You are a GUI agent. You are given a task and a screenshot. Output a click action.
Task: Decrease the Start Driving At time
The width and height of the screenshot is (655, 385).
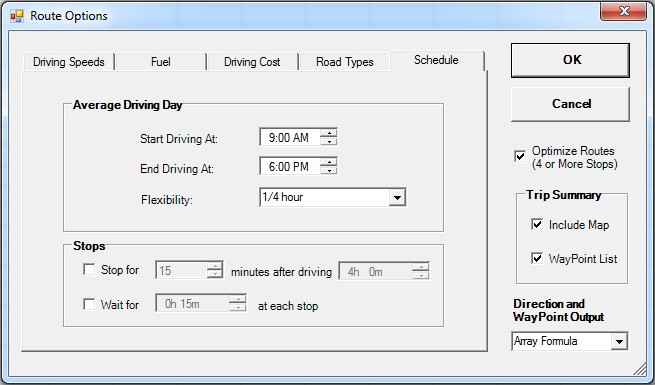329,142
